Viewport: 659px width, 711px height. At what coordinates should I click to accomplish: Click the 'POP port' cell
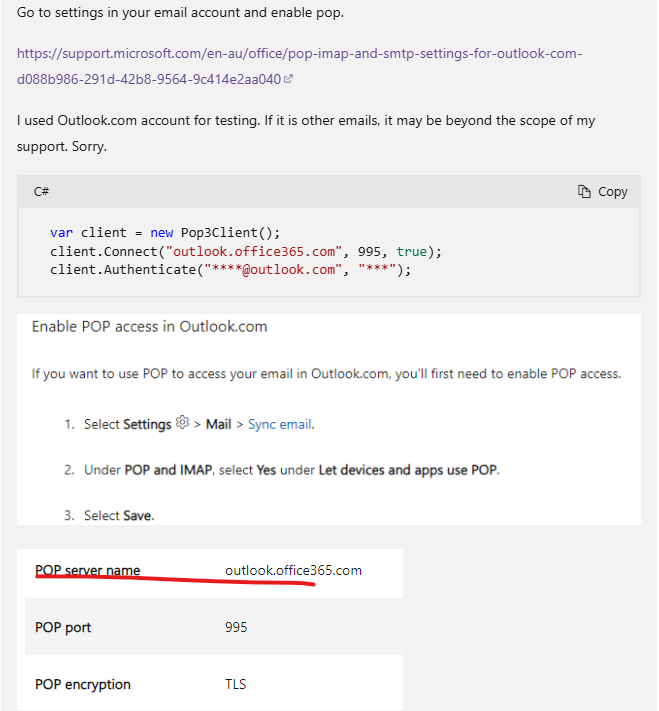point(63,628)
